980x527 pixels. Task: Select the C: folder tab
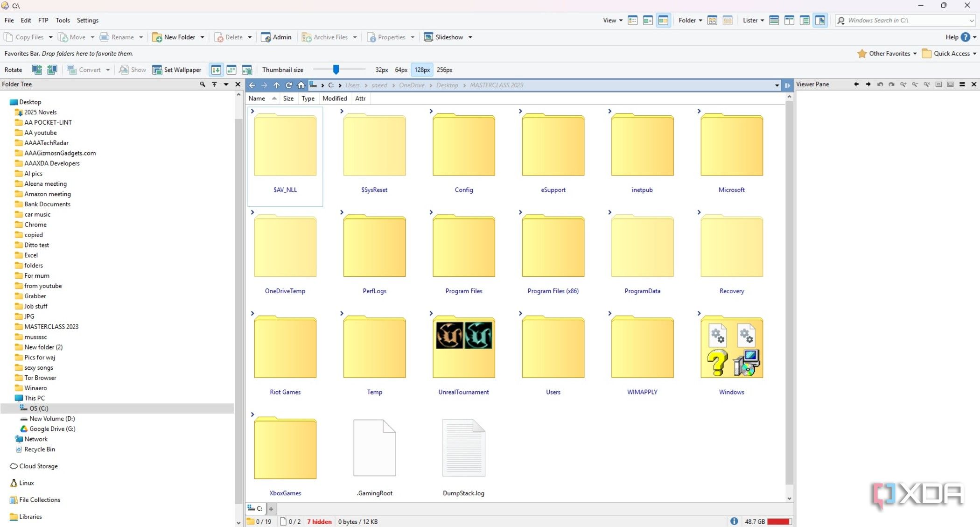[x=255, y=508]
